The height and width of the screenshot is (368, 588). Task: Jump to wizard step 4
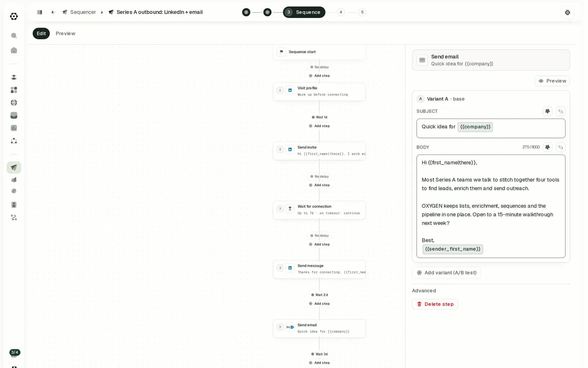point(341,12)
